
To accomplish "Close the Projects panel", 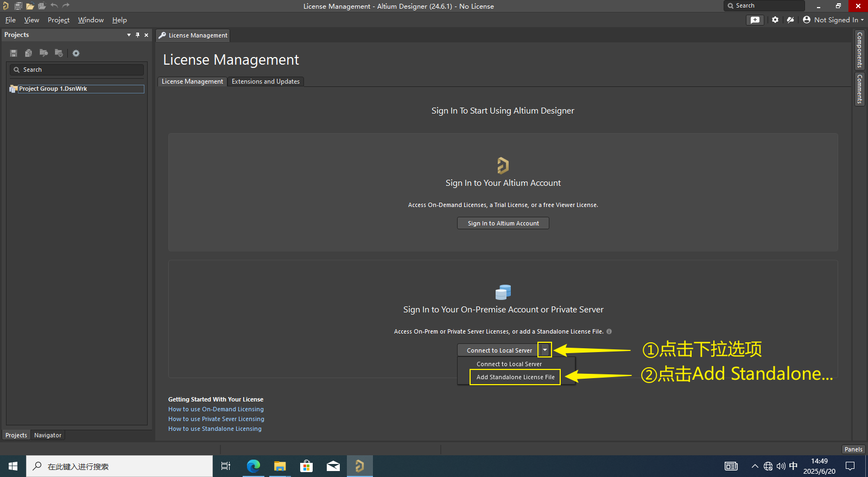I will click(147, 35).
